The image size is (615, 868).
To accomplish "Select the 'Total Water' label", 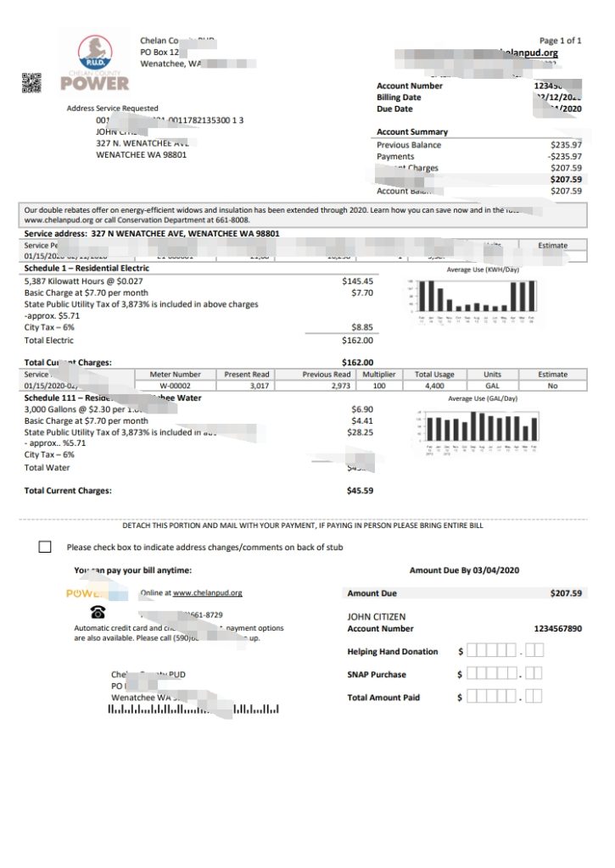I will (48, 467).
